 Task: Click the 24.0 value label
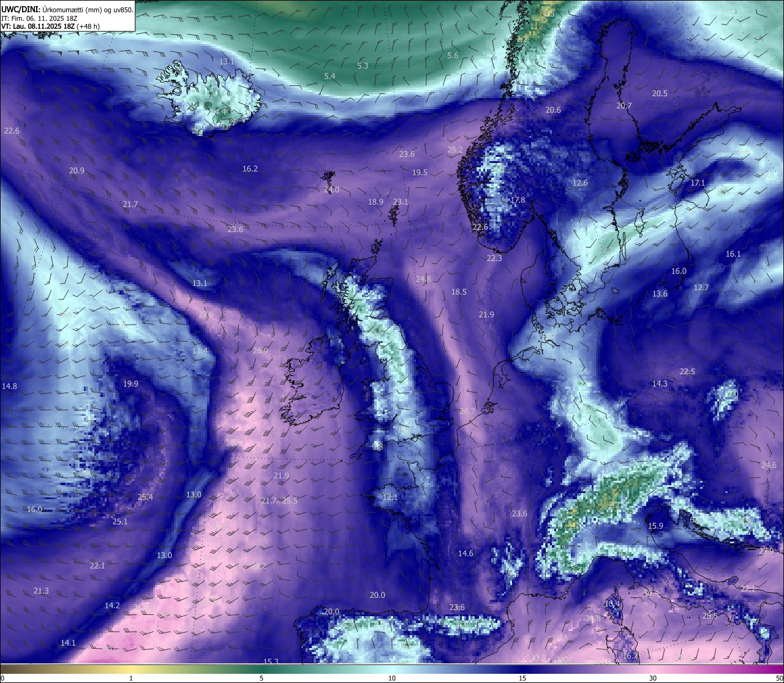tap(331, 191)
